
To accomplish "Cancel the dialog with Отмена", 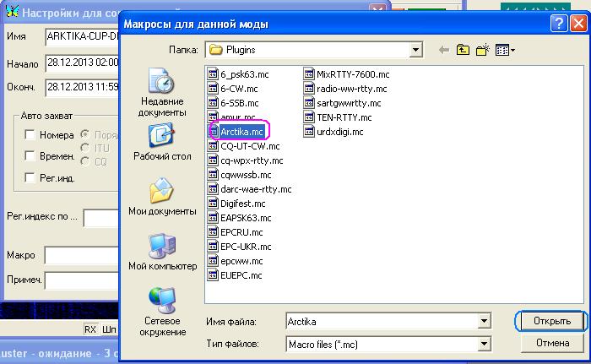I will coord(552,343).
